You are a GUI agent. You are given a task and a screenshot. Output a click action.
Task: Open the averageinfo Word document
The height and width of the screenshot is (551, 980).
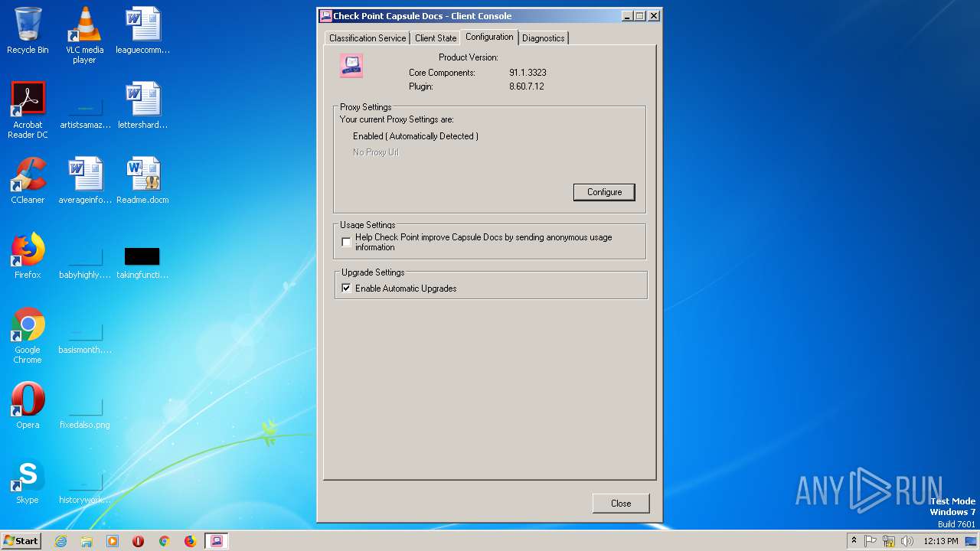(85, 181)
